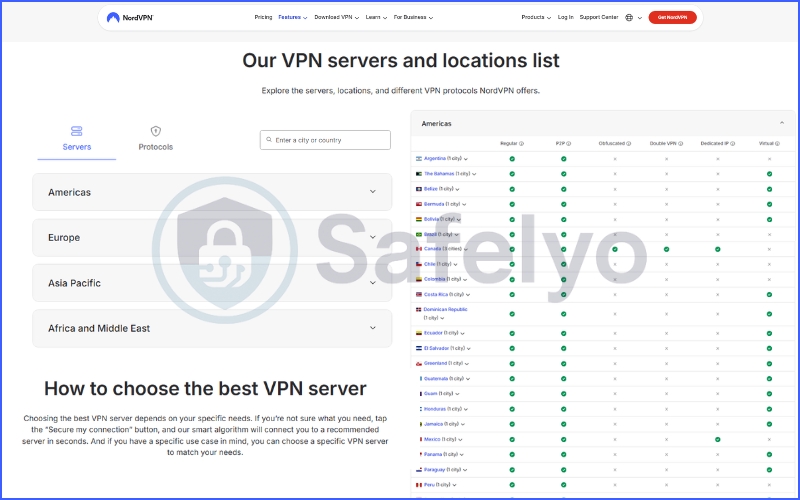The image size is (800, 500).
Task: Click the Pricing link in the header
Action: (x=263, y=17)
